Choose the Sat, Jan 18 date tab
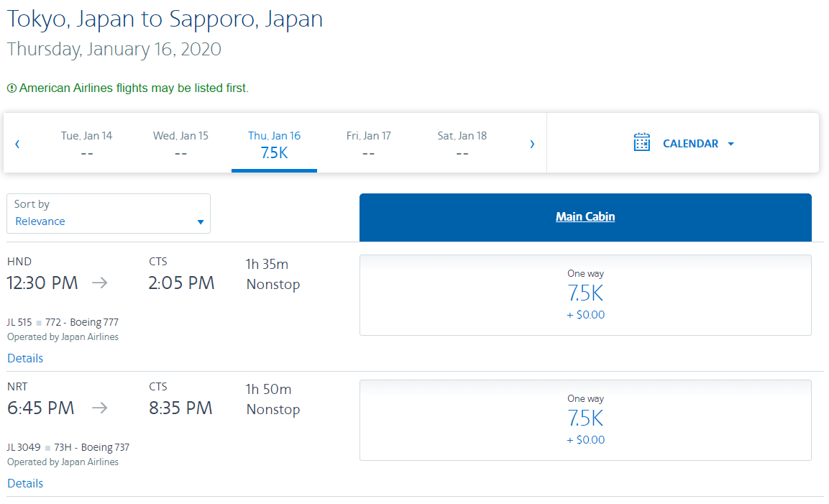Viewport: 829px width, 504px height. (x=462, y=144)
